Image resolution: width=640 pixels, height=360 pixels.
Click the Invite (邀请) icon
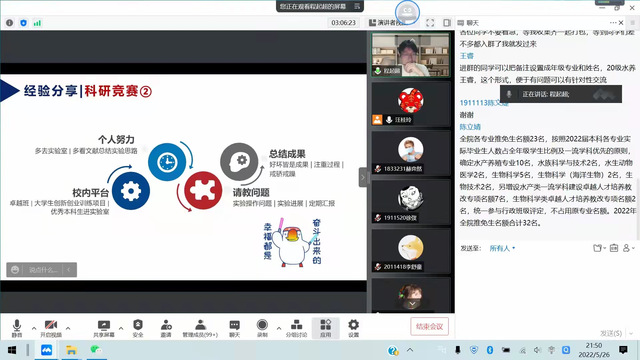166,328
